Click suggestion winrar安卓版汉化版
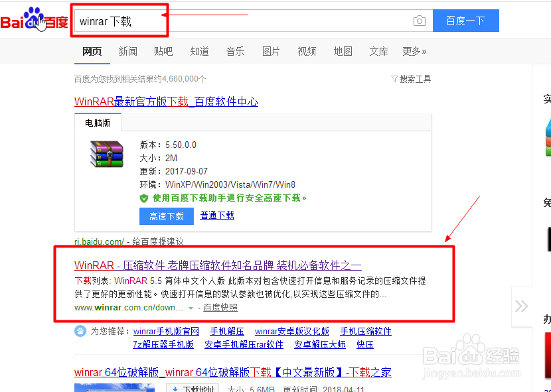The width and height of the screenshot is (551, 392). pos(292,331)
